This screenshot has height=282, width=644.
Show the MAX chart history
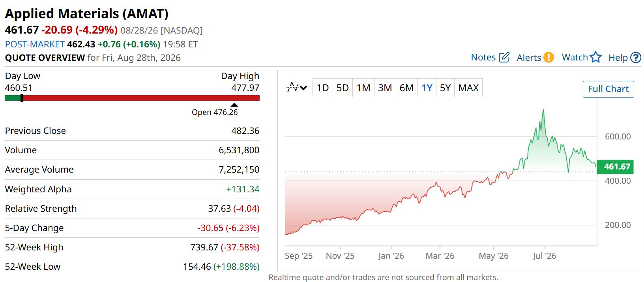pyautogui.click(x=468, y=88)
